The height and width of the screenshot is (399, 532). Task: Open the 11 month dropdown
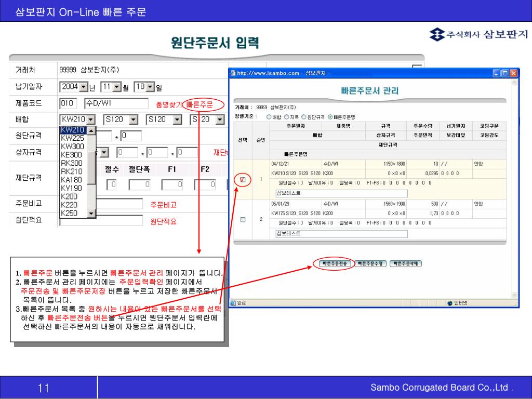pyautogui.click(x=117, y=87)
